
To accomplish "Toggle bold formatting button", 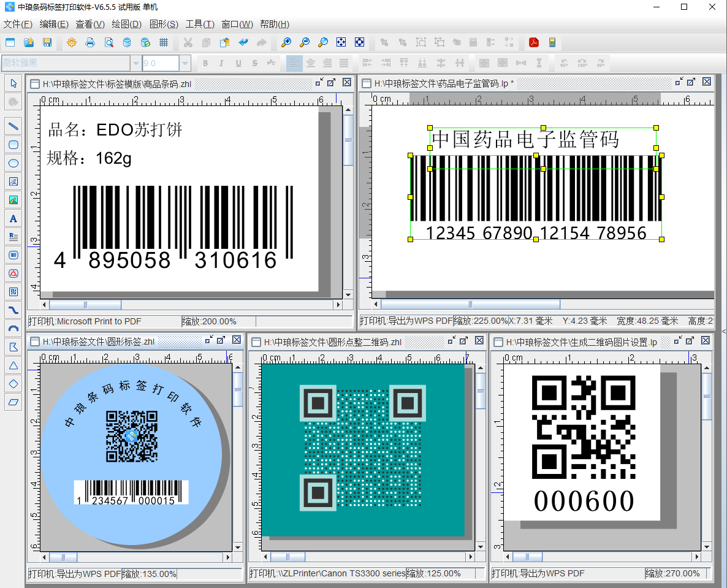I will coord(205,63).
